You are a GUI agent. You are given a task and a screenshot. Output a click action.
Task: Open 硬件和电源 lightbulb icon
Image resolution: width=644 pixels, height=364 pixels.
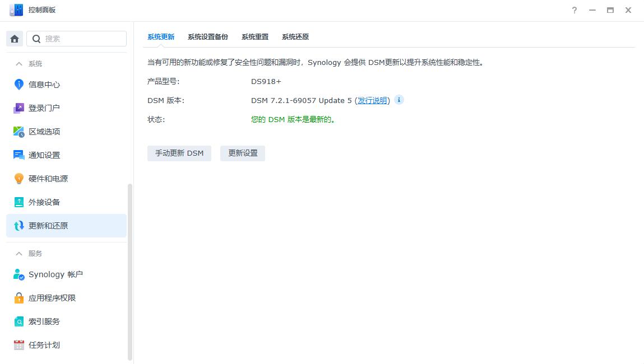pos(19,179)
